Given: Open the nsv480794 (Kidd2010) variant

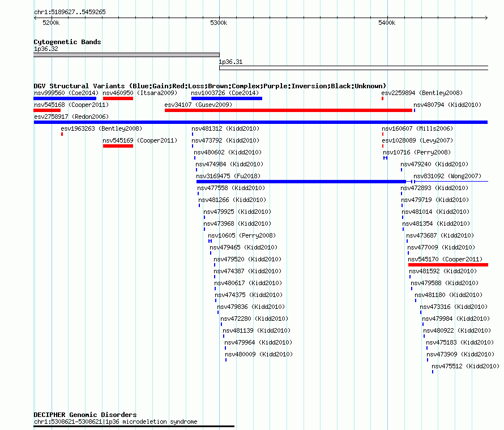Looking at the screenshot, I should click(447, 105).
